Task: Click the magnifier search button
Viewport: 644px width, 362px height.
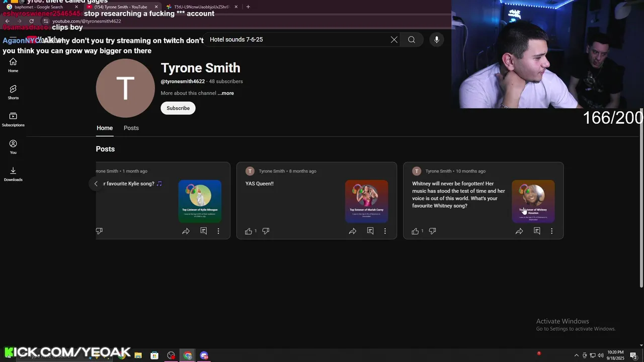Action: pos(412,40)
